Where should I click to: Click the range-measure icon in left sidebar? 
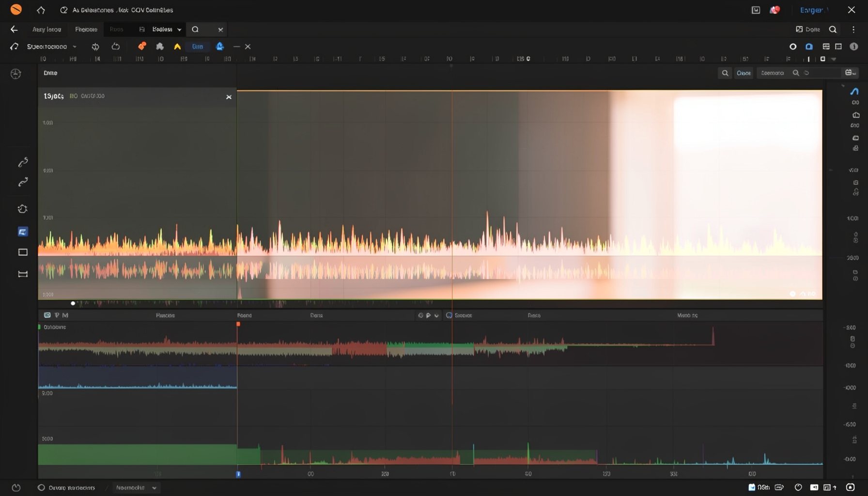click(x=23, y=274)
